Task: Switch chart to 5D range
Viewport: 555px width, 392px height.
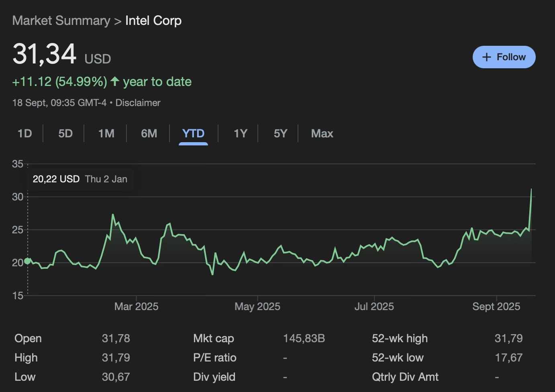Action: point(65,133)
